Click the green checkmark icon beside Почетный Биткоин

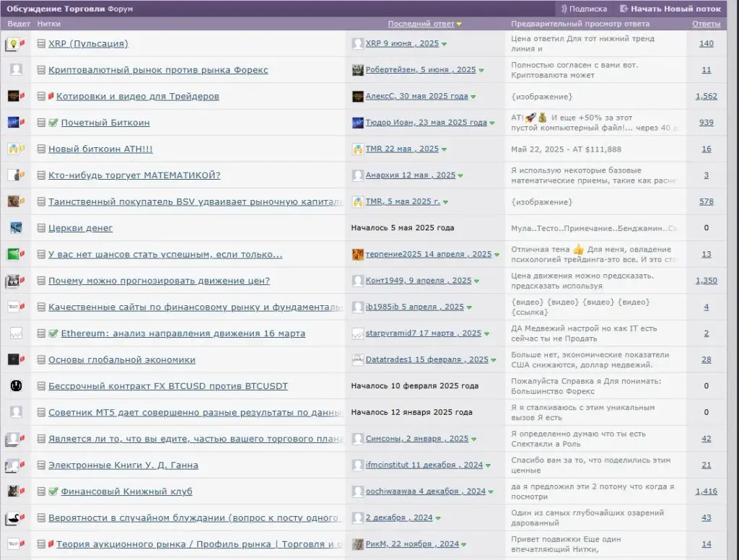point(53,123)
